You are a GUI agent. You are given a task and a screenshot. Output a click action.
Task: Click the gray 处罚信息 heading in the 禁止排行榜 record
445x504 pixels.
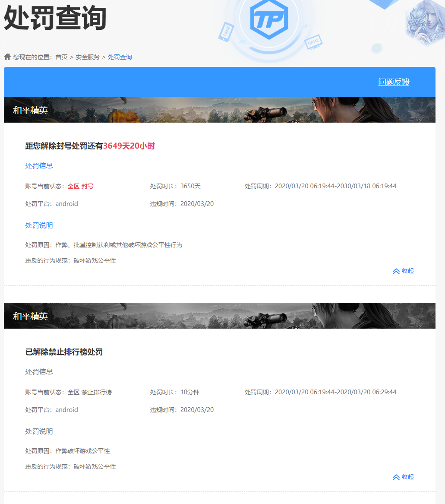(39, 371)
